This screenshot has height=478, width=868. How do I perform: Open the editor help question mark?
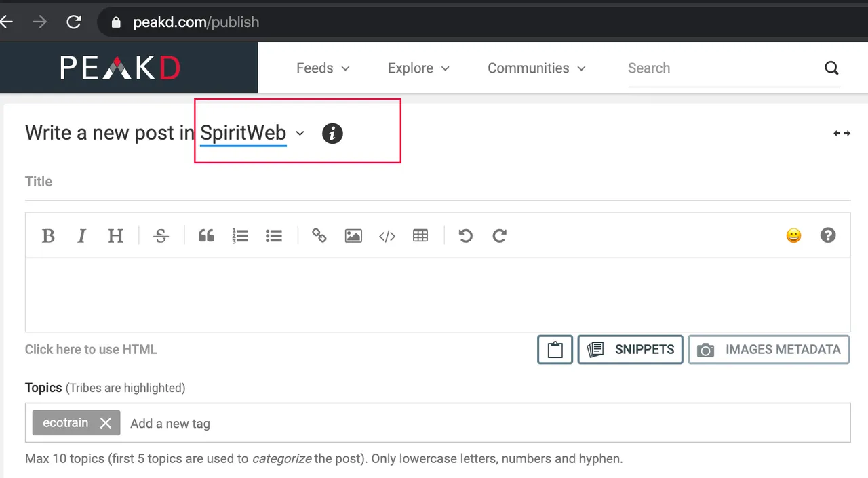point(828,235)
